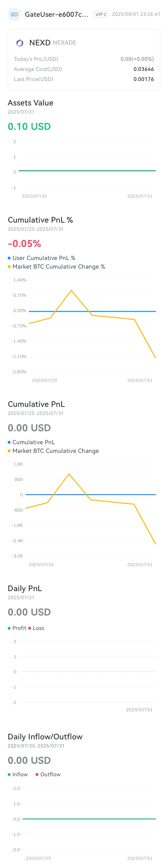Click the yellow BTC peak on Cumulative PnL chart
Screen dimensions: 168x868
point(69,474)
